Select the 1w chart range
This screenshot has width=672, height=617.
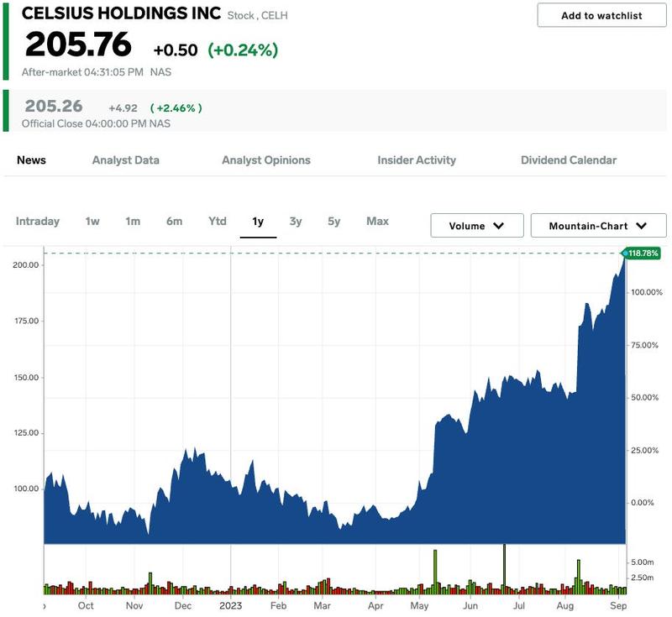click(92, 222)
